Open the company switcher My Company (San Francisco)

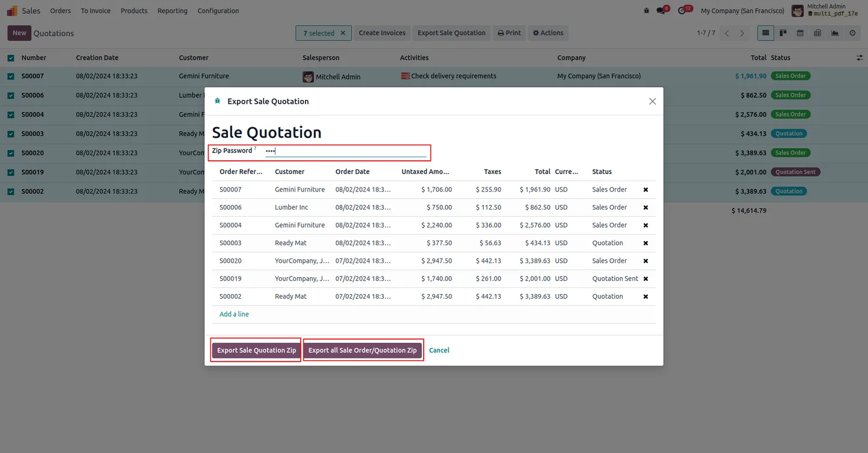(743, 11)
